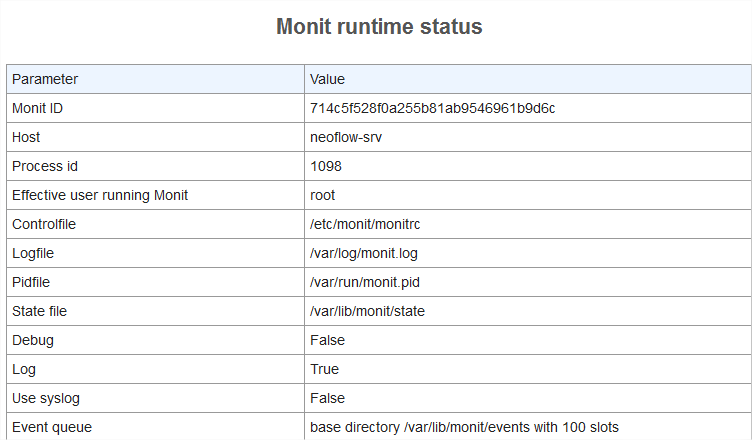Click the Value column header

(327, 79)
